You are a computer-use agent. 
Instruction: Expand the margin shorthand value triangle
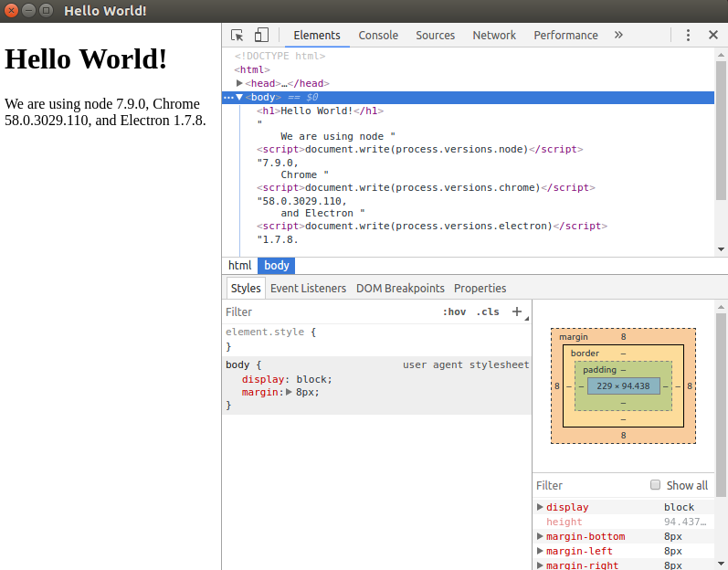click(x=289, y=392)
